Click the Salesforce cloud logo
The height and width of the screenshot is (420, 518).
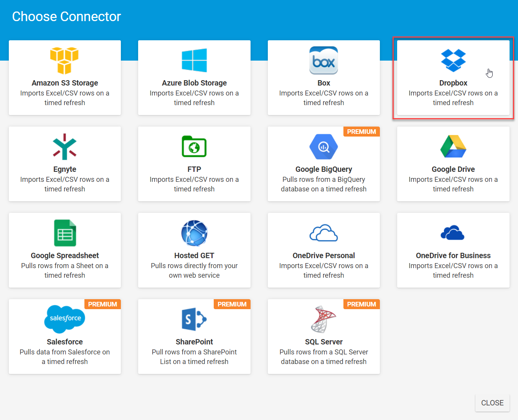point(64,319)
